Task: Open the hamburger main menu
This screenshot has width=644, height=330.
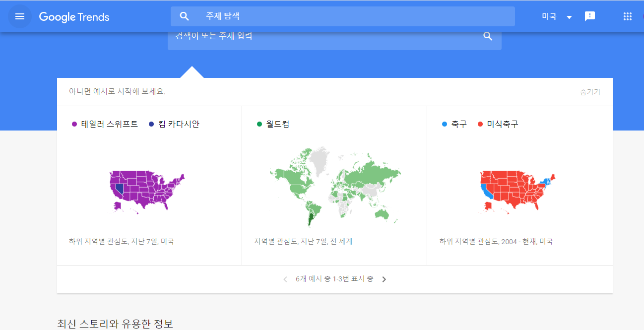Action: pos(20,16)
